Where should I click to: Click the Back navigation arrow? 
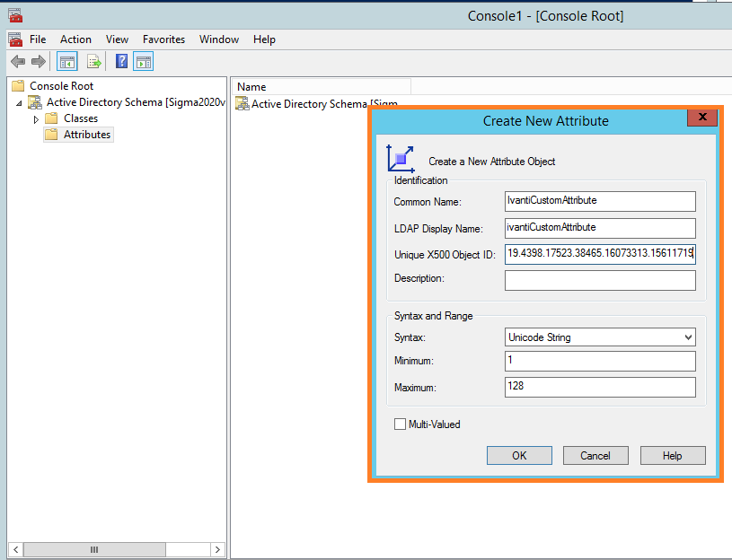[x=17, y=61]
